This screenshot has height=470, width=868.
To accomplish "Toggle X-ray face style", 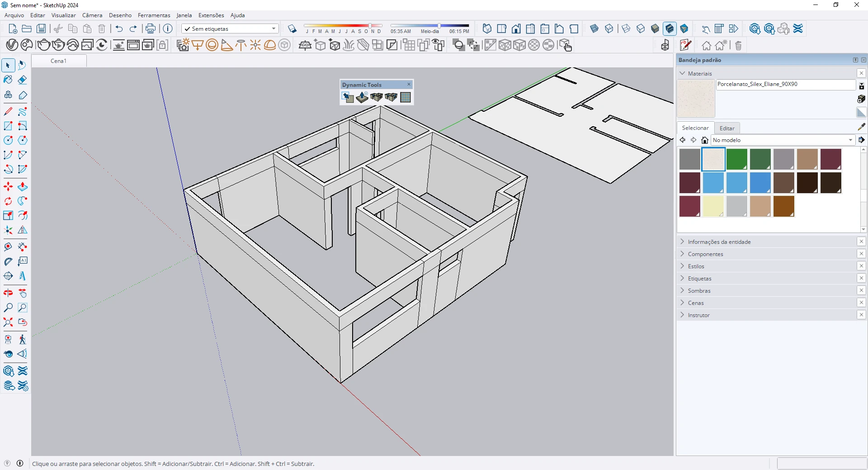I will coord(594,28).
